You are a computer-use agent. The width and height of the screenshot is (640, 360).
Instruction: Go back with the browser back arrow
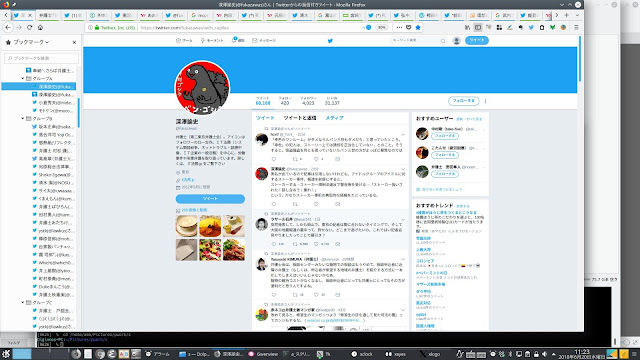pyautogui.click(x=8, y=27)
